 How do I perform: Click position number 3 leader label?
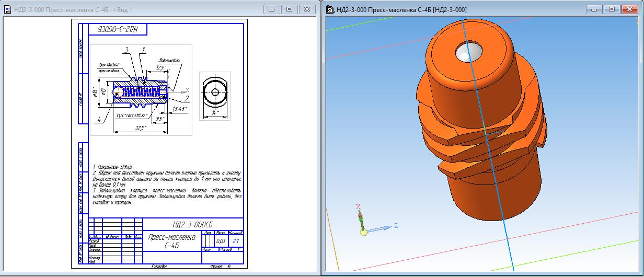point(126,50)
